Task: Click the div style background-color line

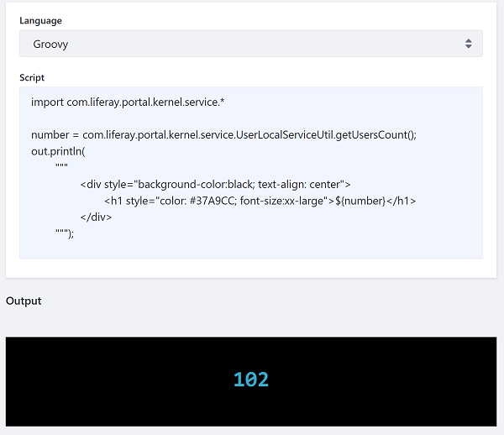Action: [215, 185]
